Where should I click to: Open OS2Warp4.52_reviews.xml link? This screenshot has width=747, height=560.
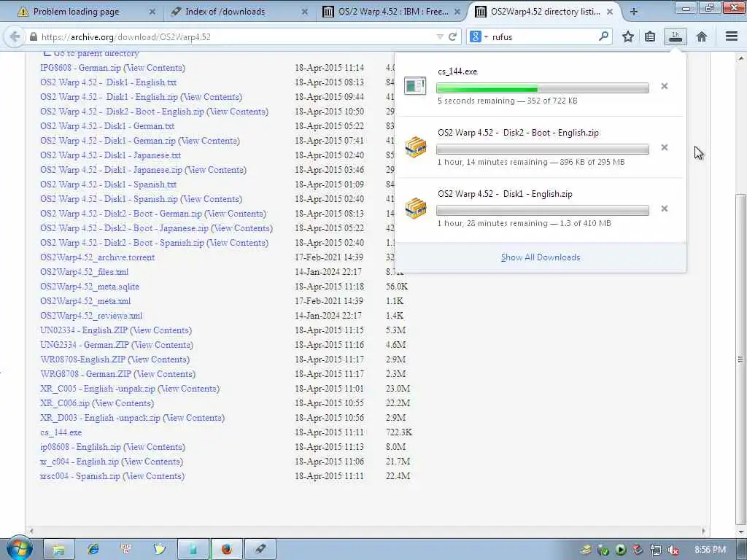tap(91, 315)
